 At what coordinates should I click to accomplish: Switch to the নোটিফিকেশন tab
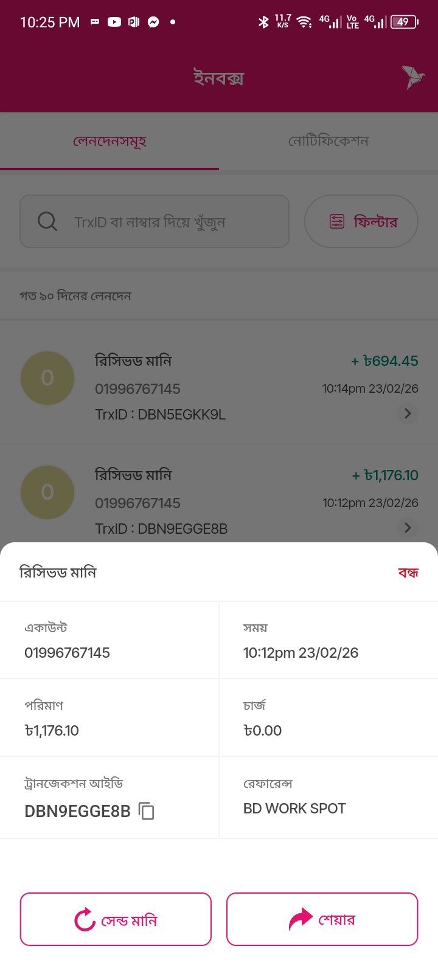point(328,141)
